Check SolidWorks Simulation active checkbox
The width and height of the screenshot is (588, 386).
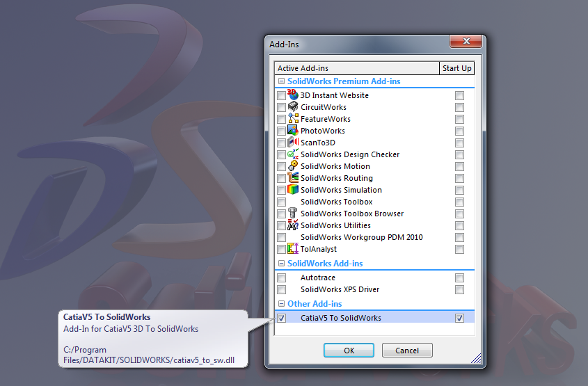281,190
